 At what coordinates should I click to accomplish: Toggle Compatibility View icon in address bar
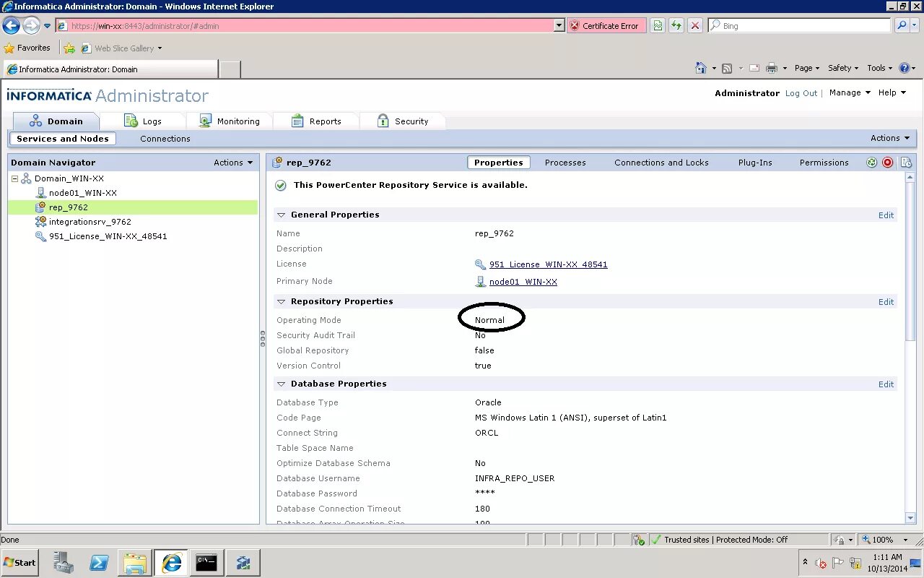coord(658,26)
